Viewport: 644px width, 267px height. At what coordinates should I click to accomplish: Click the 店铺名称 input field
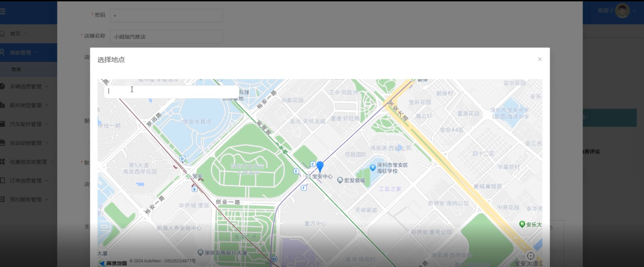click(x=166, y=37)
